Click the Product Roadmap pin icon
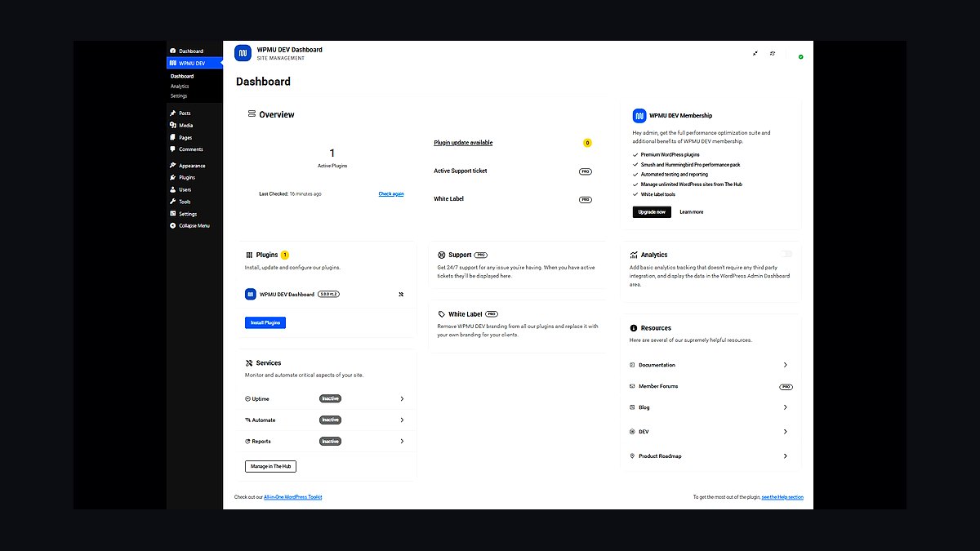 point(632,456)
